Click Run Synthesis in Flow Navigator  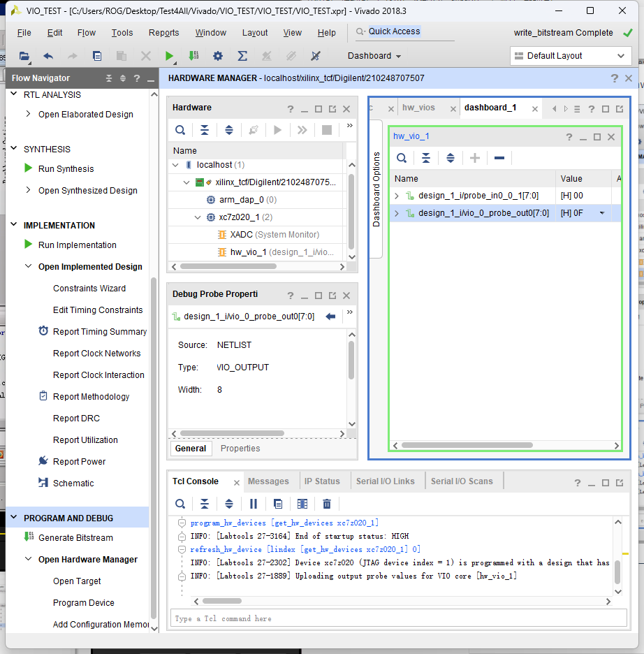[x=66, y=169]
